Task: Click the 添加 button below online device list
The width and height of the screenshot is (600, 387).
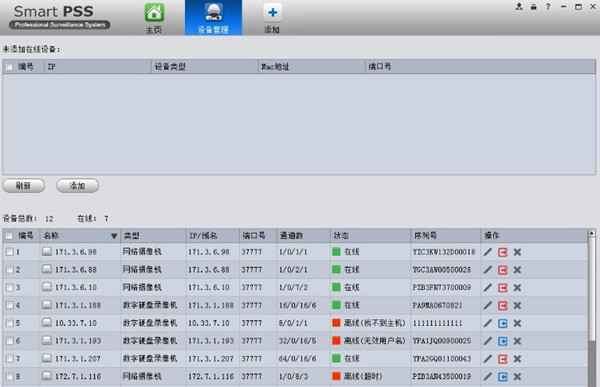Action: pyautogui.click(x=77, y=186)
